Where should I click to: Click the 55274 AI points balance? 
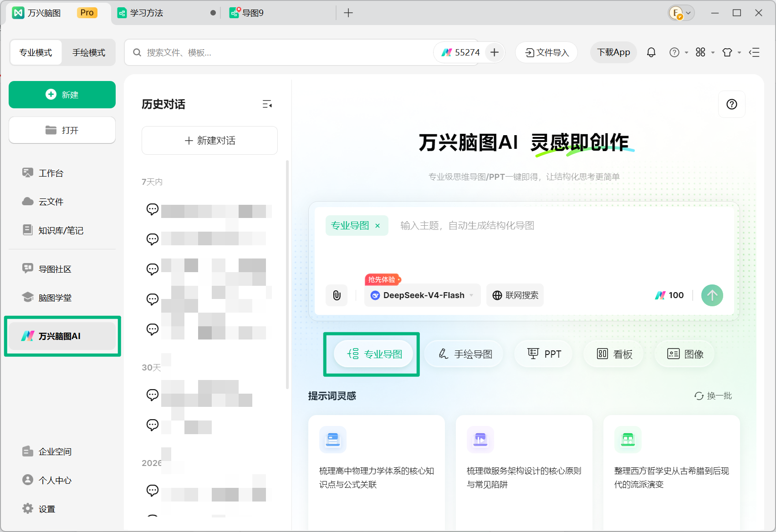tap(461, 52)
